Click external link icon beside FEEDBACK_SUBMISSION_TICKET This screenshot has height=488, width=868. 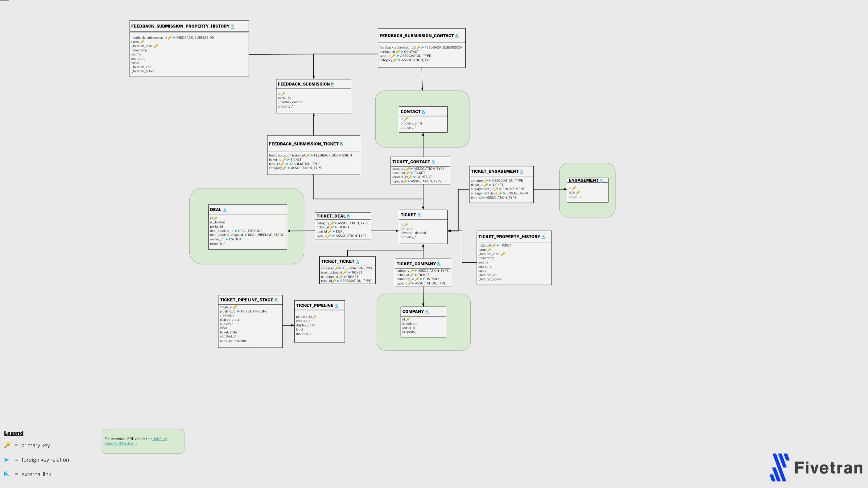(341, 144)
